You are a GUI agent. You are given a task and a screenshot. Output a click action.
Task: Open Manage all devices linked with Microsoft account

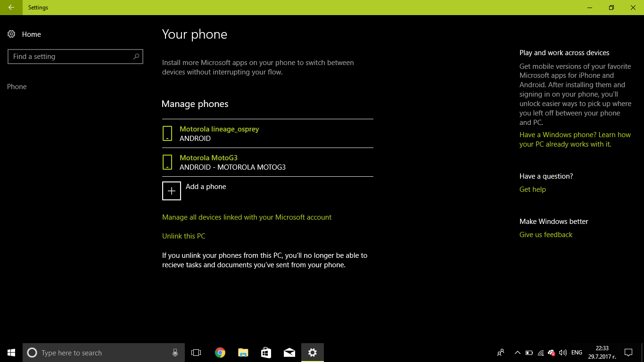[x=247, y=217]
